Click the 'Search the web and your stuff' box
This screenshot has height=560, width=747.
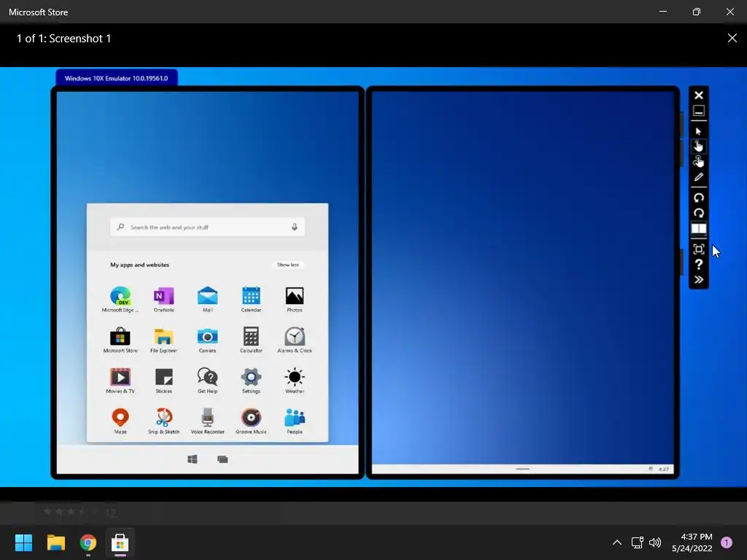click(x=207, y=227)
